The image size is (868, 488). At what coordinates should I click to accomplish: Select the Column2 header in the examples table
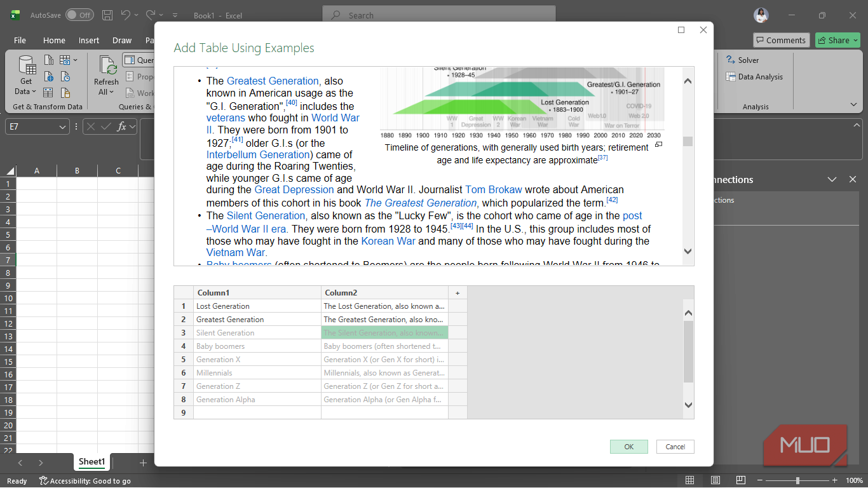(385, 292)
